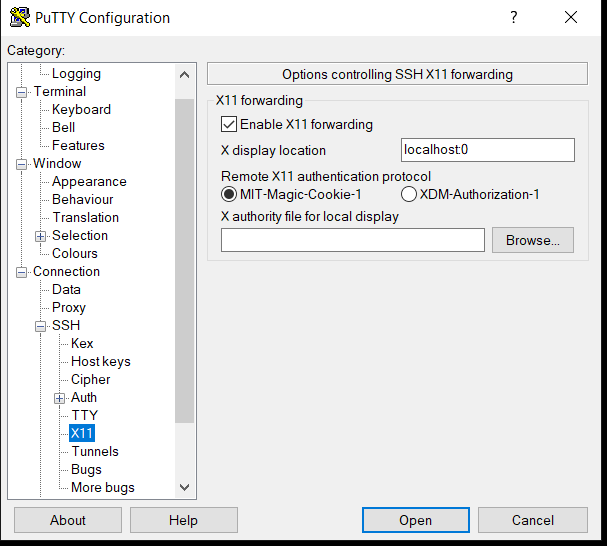Click the Open button
The image size is (607, 546).
point(416,520)
